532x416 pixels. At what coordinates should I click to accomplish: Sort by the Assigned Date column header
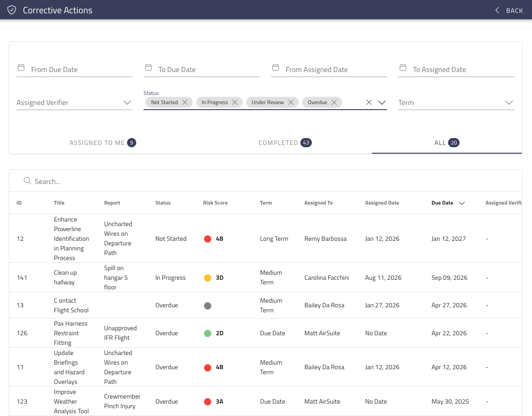382,203
